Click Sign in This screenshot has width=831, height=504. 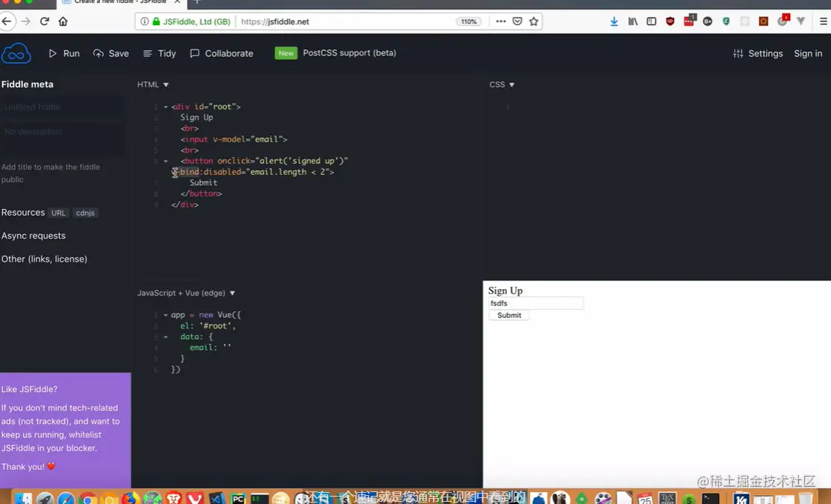[808, 53]
